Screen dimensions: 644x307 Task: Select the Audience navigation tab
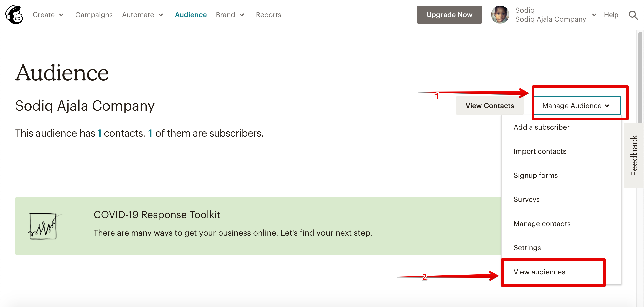191,15
